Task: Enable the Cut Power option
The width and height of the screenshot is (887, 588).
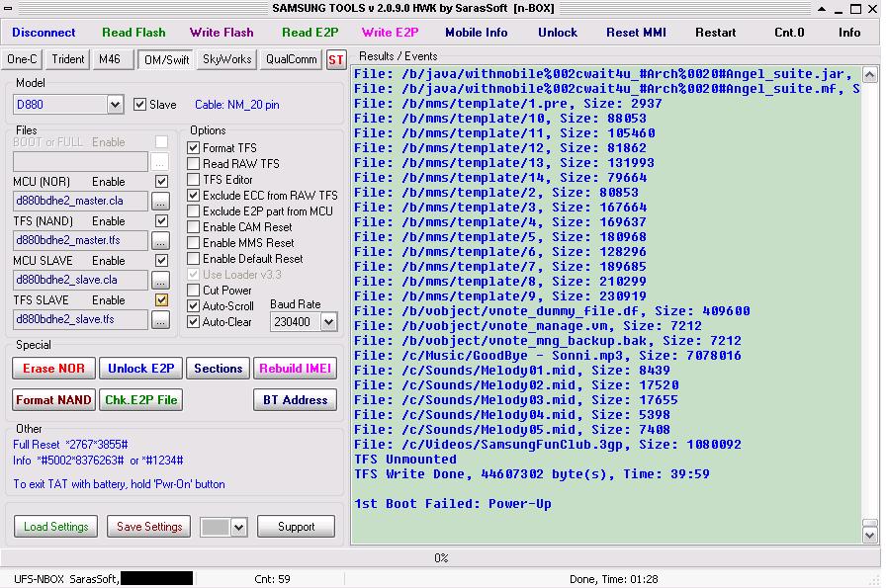Action: (194, 291)
